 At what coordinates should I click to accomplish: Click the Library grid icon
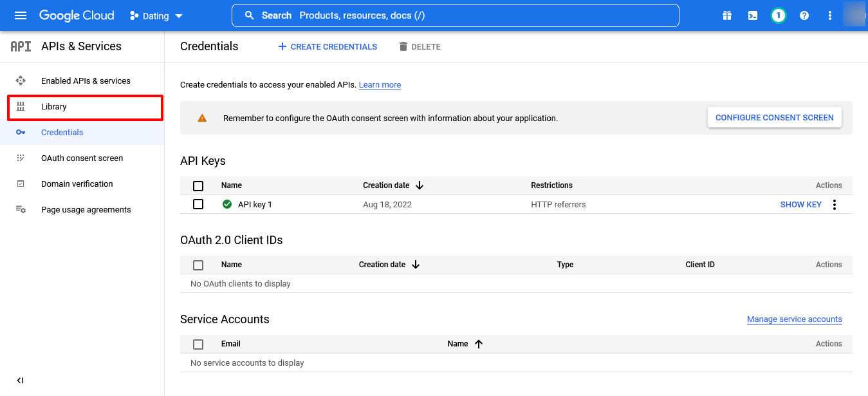(21, 106)
